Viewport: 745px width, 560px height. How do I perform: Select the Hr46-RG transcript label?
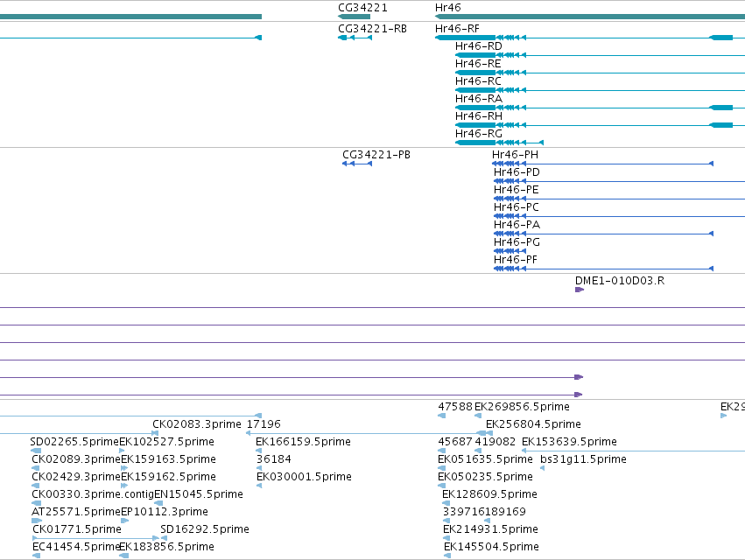(x=479, y=134)
